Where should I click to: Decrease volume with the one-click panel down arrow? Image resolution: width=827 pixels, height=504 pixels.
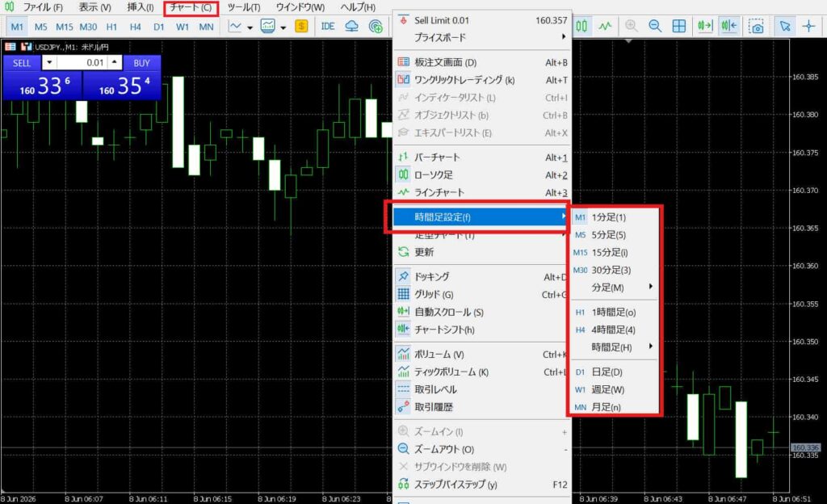[49, 63]
